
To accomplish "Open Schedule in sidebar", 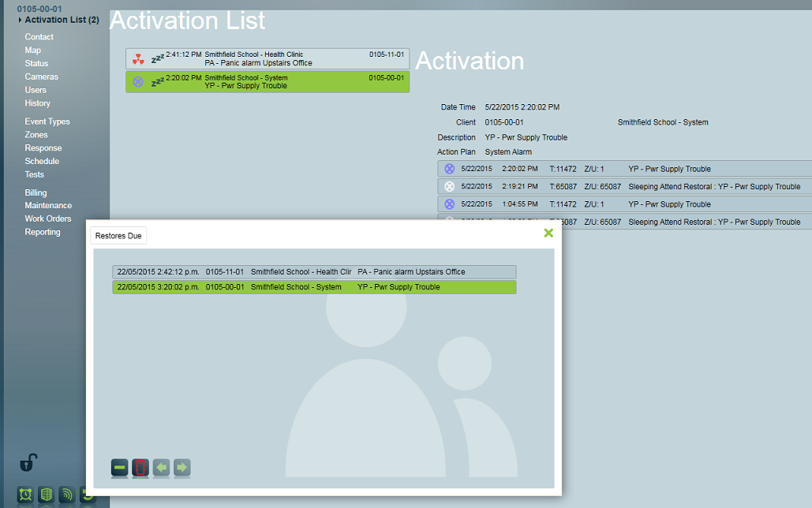I will [x=42, y=161].
